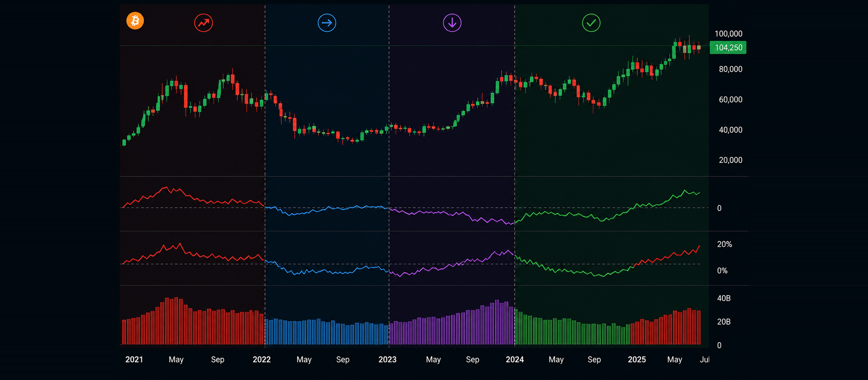
Task: Click the 40,000 price axis label
Action: pos(730,130)
